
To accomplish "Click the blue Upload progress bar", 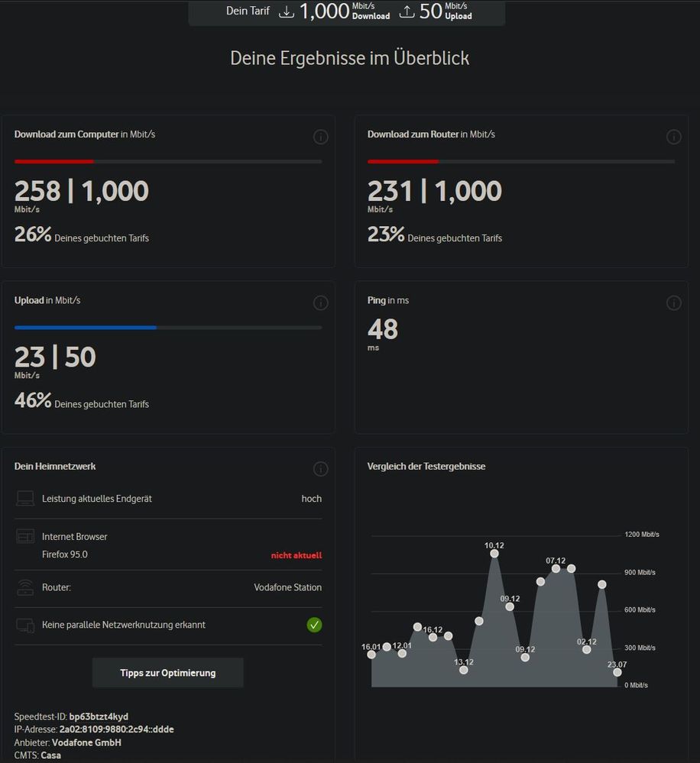I will (86, 328).
